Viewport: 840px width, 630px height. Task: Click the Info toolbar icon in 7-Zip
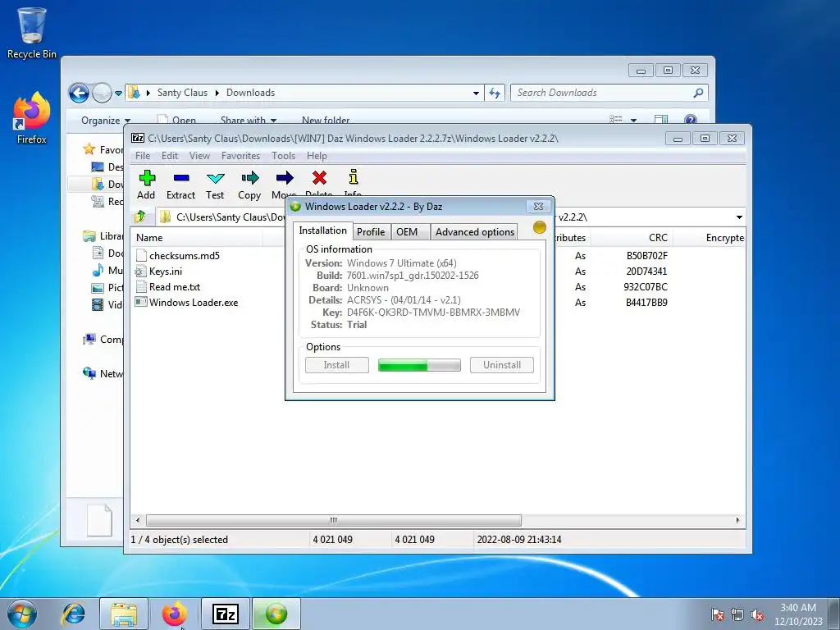[x=353, y=178]
